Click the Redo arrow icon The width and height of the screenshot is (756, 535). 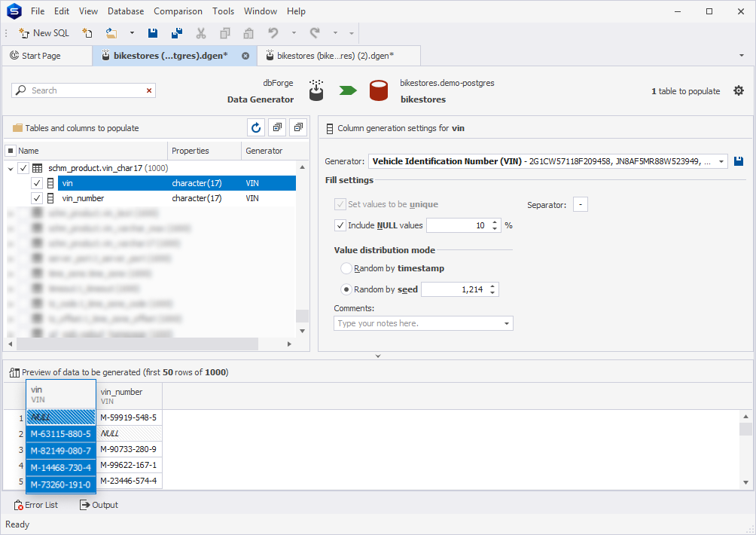[x=315, y=33]
